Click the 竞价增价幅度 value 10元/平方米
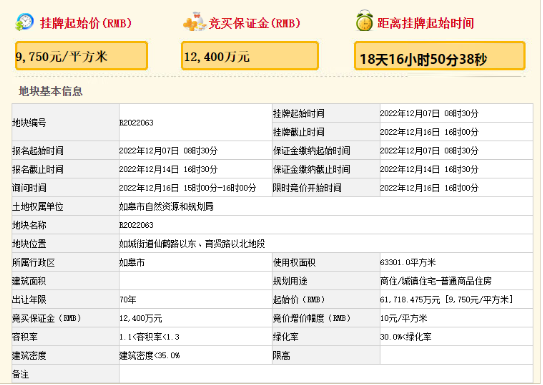Screen dimensions: 543x385 pyautogui.click(x=403, y=318)
